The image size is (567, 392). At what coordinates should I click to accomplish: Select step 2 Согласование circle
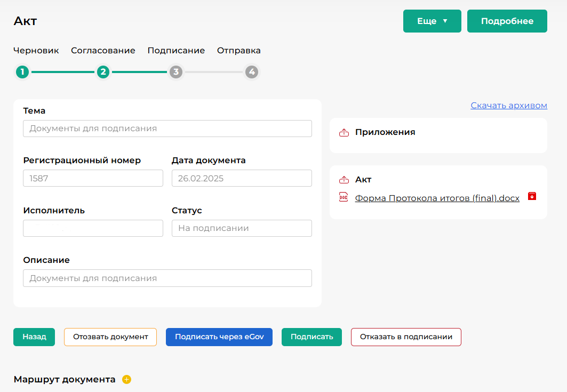(x=103, y=72)
